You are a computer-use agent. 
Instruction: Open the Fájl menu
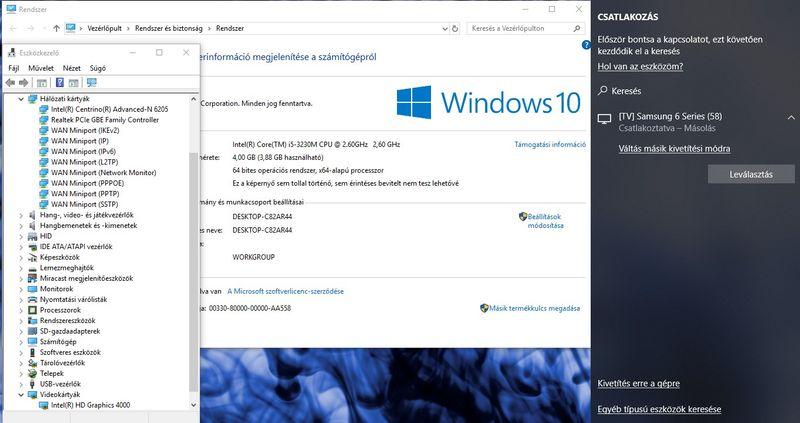[x=14, y=68]
